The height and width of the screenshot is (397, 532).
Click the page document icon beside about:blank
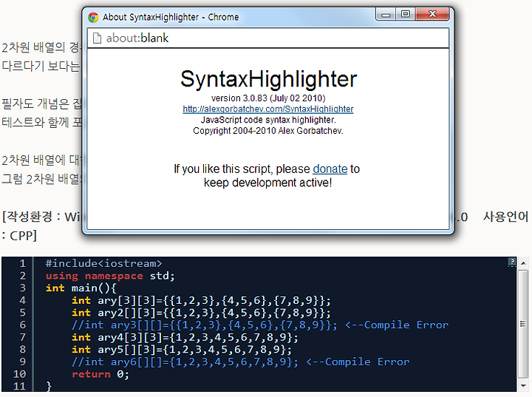point(97,38)
